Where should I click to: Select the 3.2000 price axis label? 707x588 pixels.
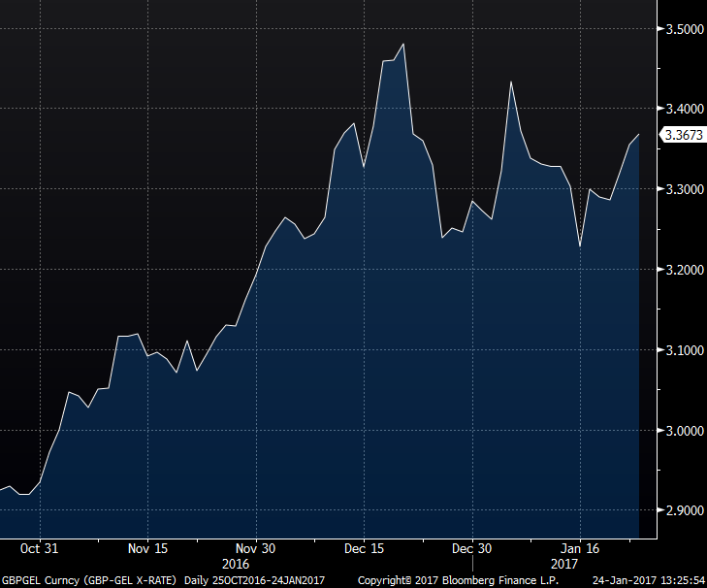(683, 270)
